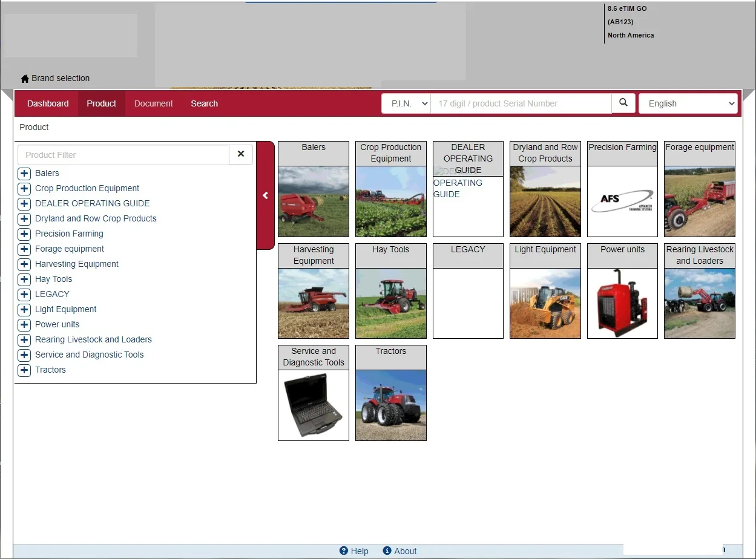This screenshot has width=756, height=559.
Task: Select Dryland and Row Crop Products in tree
Action: click(96, 218)
